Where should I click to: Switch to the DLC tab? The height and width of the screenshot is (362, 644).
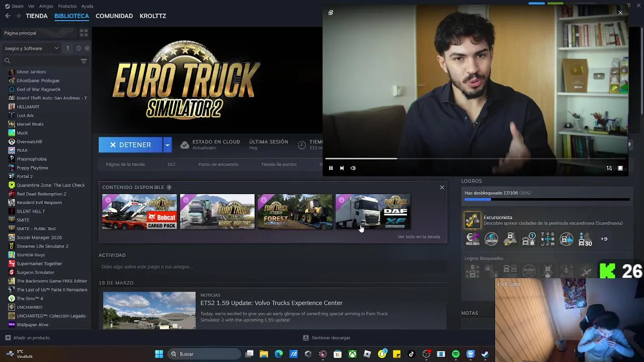[x=172, y=164]
